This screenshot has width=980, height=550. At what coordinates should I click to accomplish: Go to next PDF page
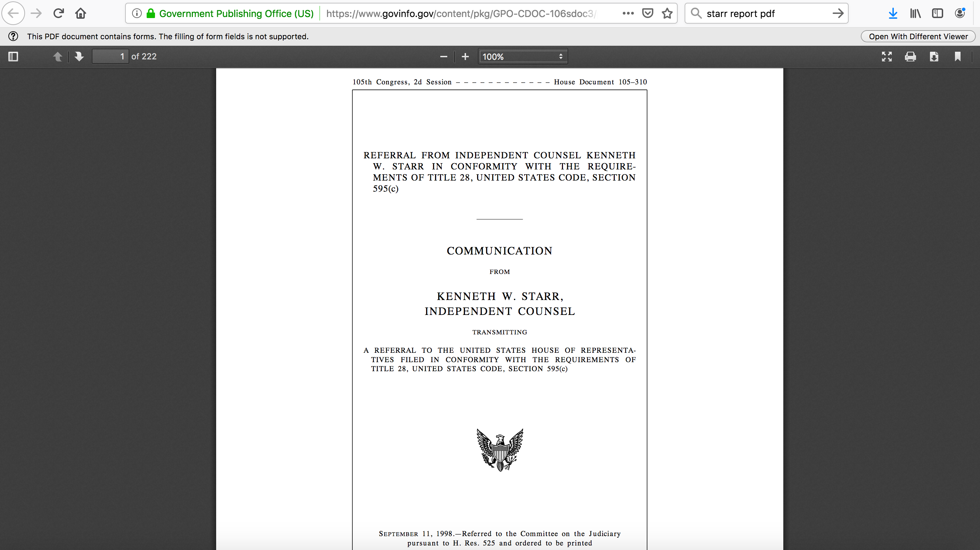pos(79,57)
